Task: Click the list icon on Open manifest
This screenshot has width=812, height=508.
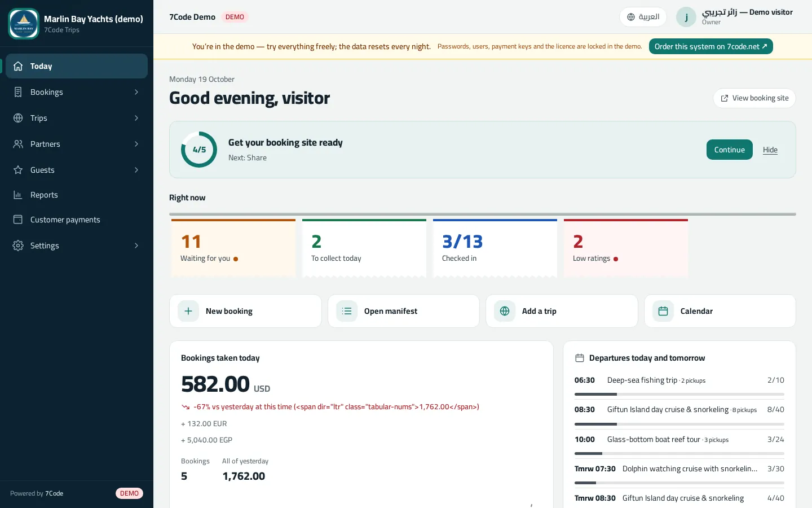Action: tap(347, 311)
